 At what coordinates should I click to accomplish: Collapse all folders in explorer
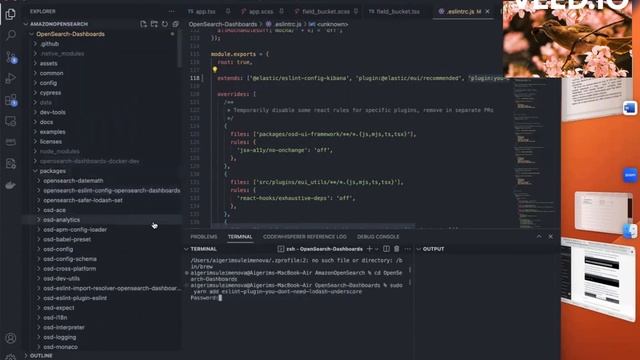point(175,24)
